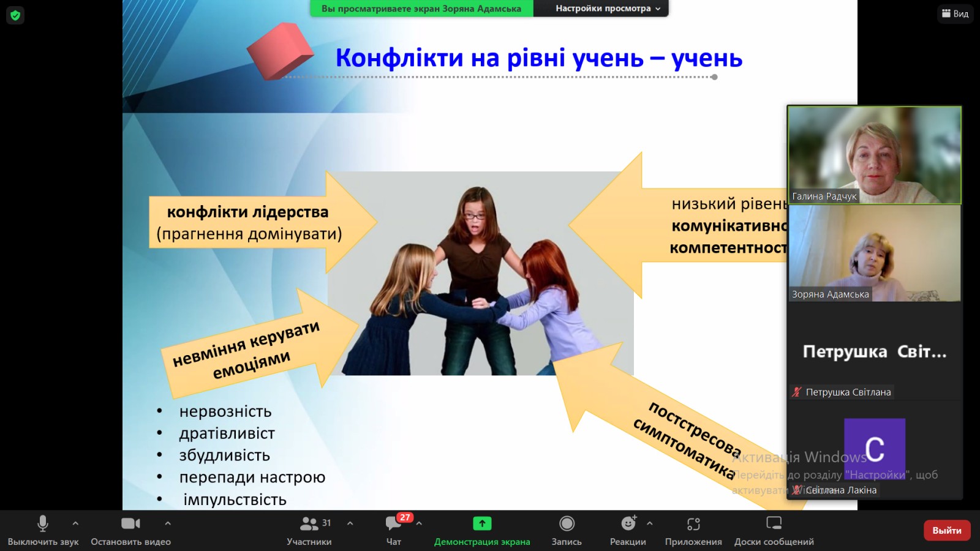Click the unread chat badge showing 27
The image size is (980, 551).
click(404, 517)
